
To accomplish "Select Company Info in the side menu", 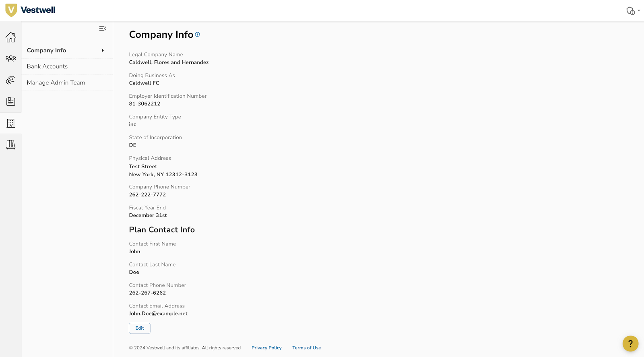I will [x=47, y=50].
